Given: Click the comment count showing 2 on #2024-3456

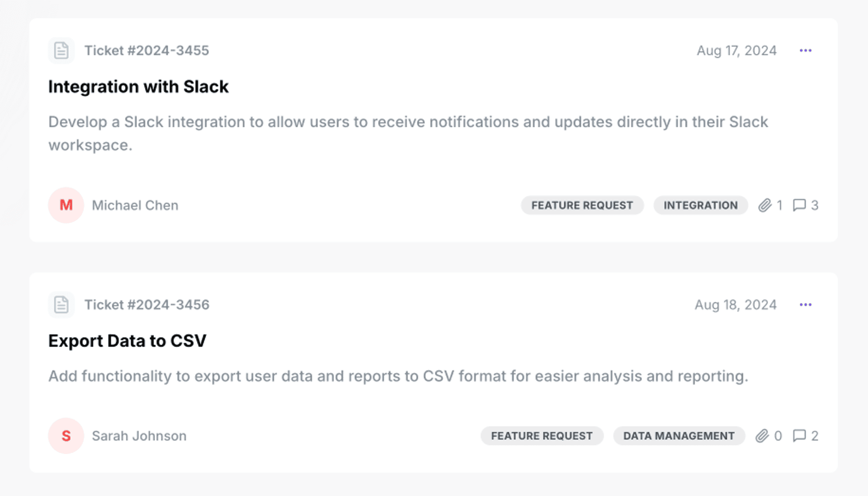Looking at the screenshot, I should point(806,436).
